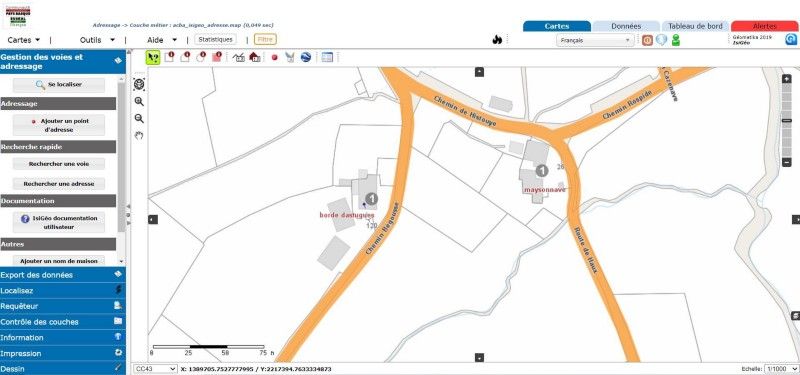The width and height of the screenshot is (800, 375).
Task: Open the Echelle 1/1000 scale dropdown
Action: click(x=781, y=369)
